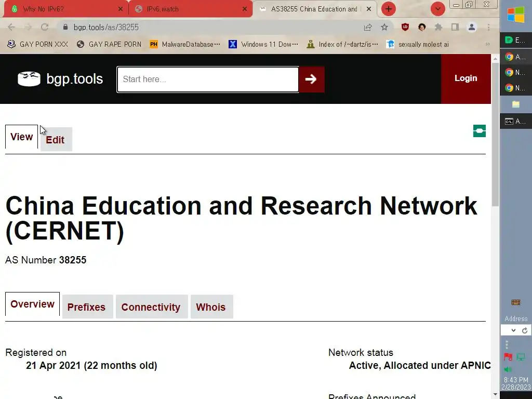Switch to the command prompt taskbar item
532x399 pixels.
click(x=516, y=121)
